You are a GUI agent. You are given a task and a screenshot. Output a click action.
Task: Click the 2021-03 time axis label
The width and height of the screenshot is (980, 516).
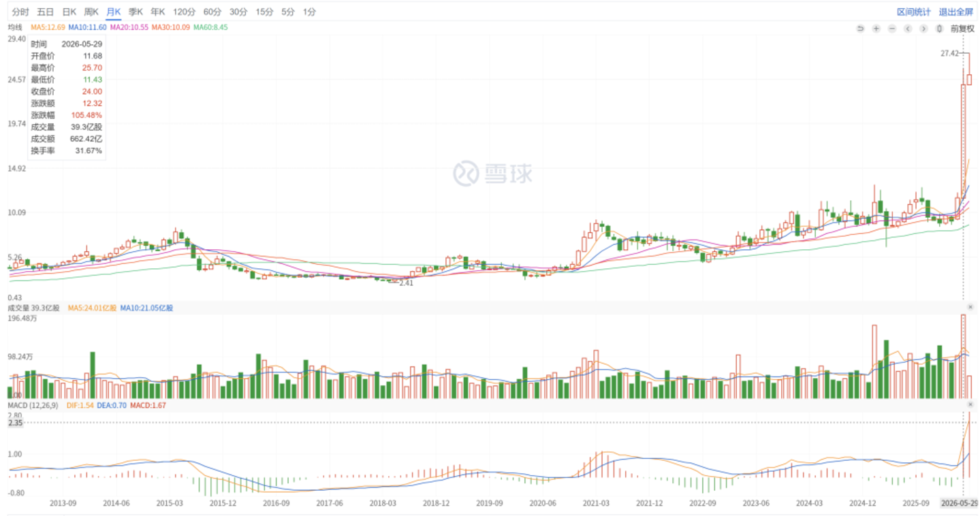597,503
